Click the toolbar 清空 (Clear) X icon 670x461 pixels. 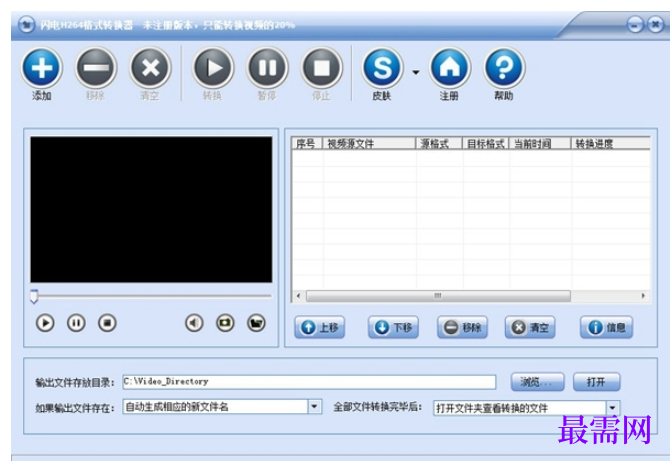(150, 68)
